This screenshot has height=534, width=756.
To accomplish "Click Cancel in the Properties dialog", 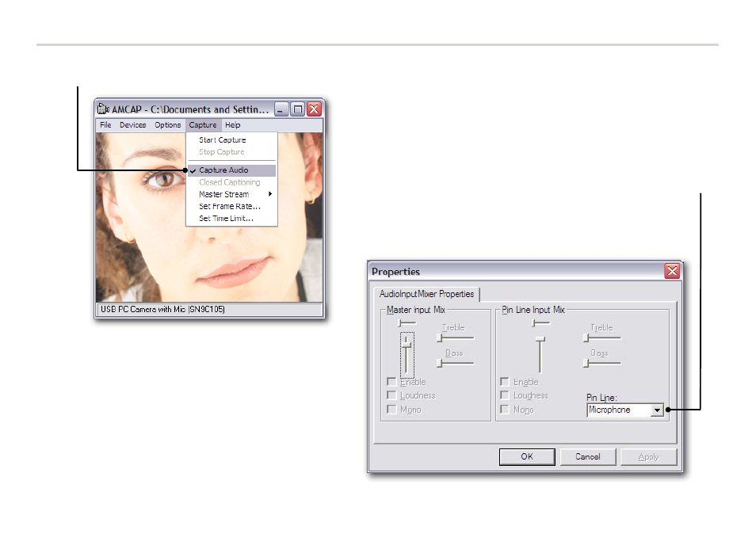I will coord(588,456).
